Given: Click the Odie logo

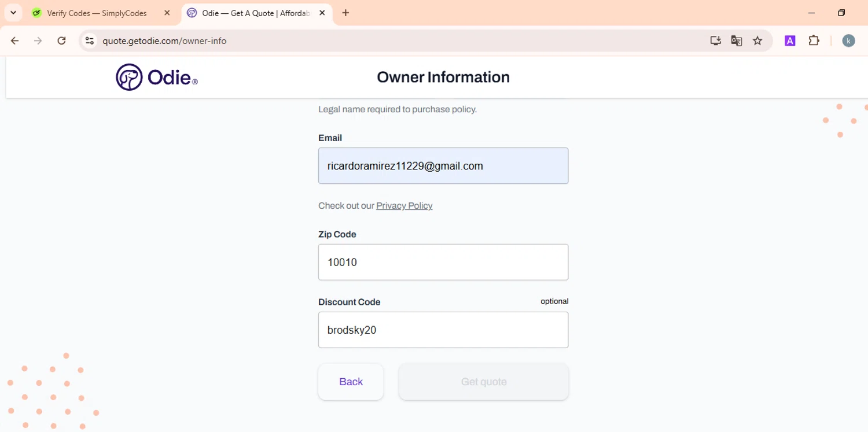Looking at the screenshot, I should pyautogui.click(x=156, y=77).
